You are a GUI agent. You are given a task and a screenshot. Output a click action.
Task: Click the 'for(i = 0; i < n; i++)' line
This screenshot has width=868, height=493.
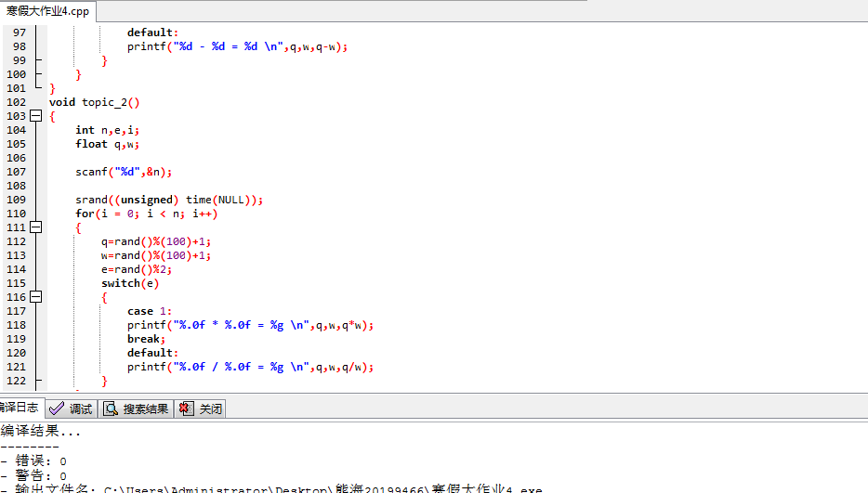pyautogui.click(x=146, y=214)
